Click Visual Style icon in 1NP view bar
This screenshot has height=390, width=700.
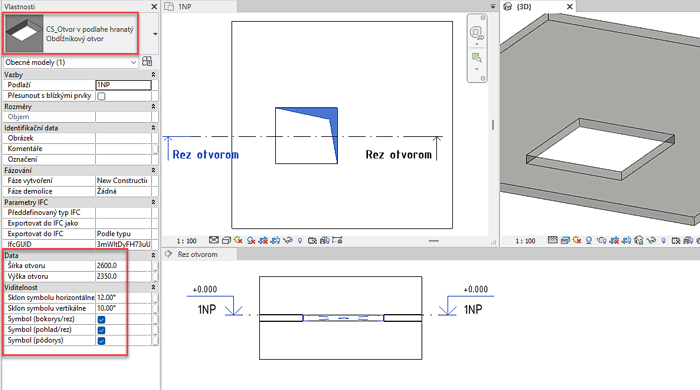226,241
